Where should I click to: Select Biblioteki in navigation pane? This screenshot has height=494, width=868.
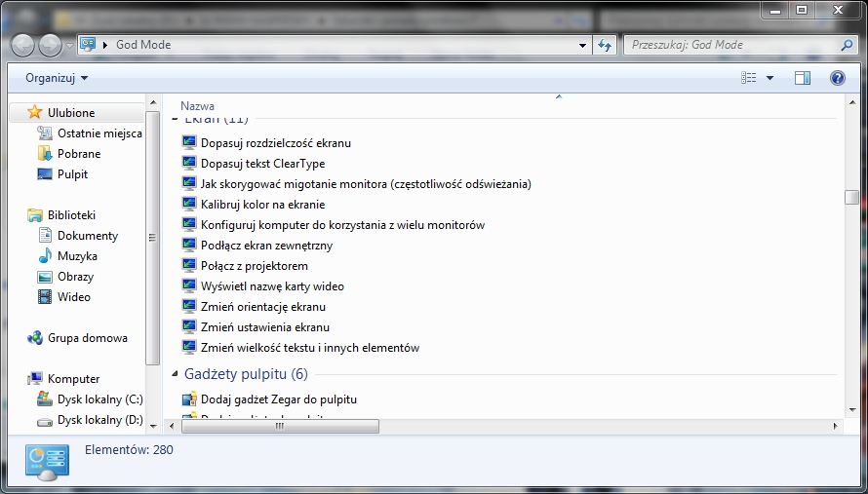[x=71, y=215]
